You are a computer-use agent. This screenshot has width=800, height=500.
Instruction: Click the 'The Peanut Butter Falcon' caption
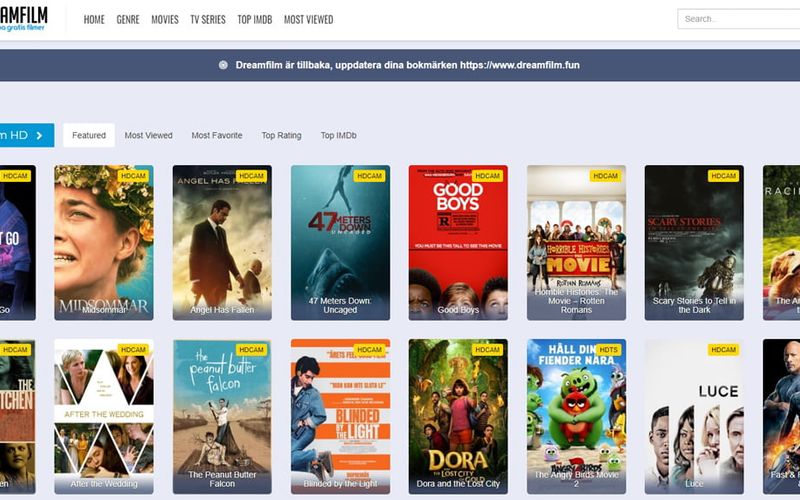(x=222, y=479)
